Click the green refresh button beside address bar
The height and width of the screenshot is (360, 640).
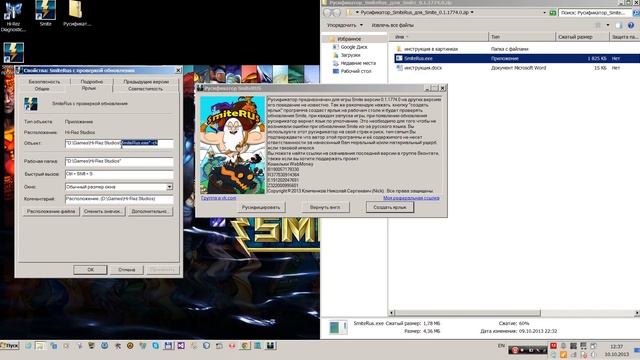tap(553, 13)
